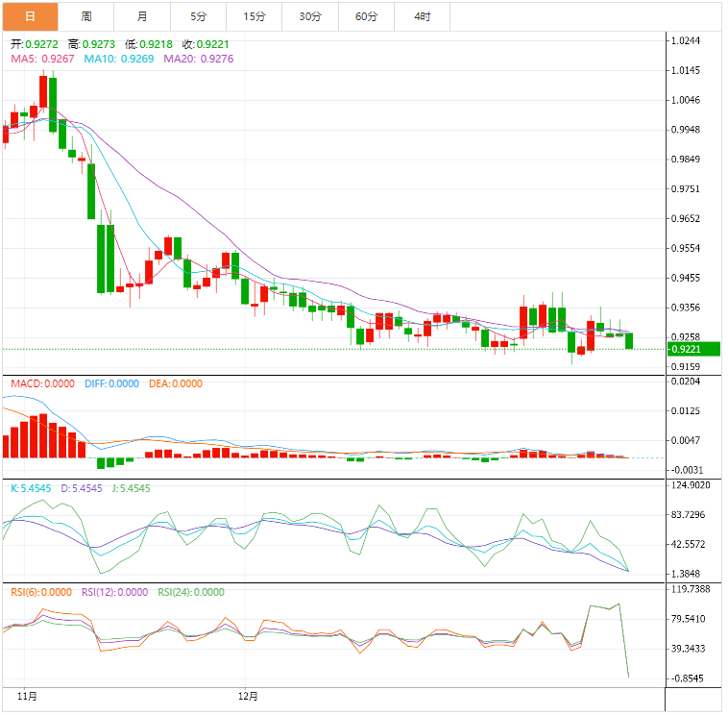
Task: Click the RSI(12):0.0000 label
Action: 114,593
